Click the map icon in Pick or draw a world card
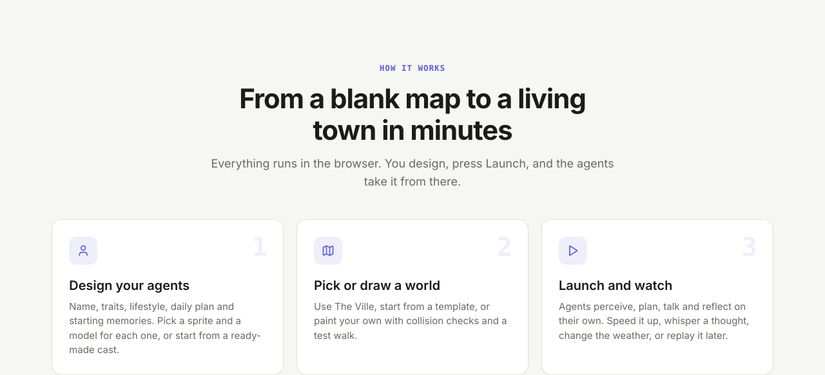The image size is (825, 375). click(328, 250)
